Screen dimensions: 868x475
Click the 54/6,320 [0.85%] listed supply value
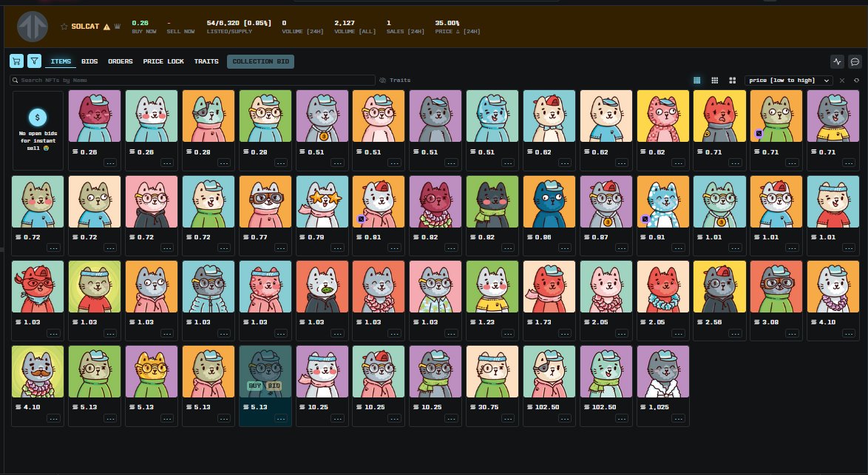tap(239, 23)
